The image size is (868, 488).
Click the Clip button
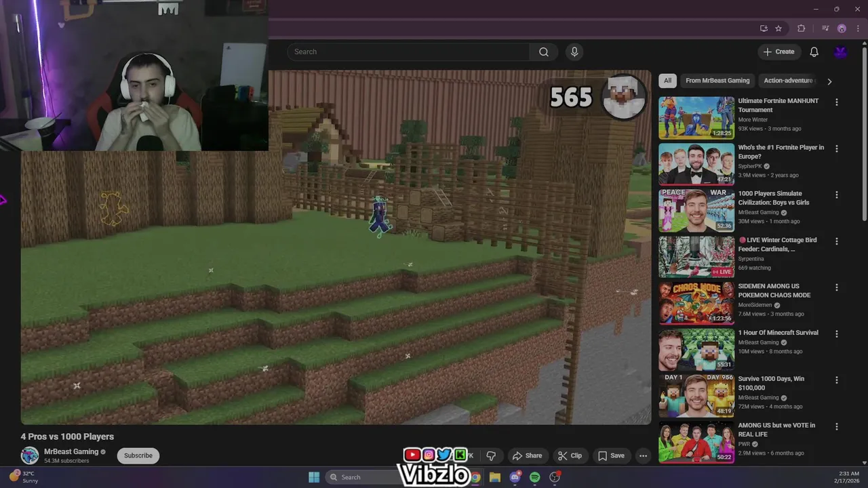(x=570, y=455)
